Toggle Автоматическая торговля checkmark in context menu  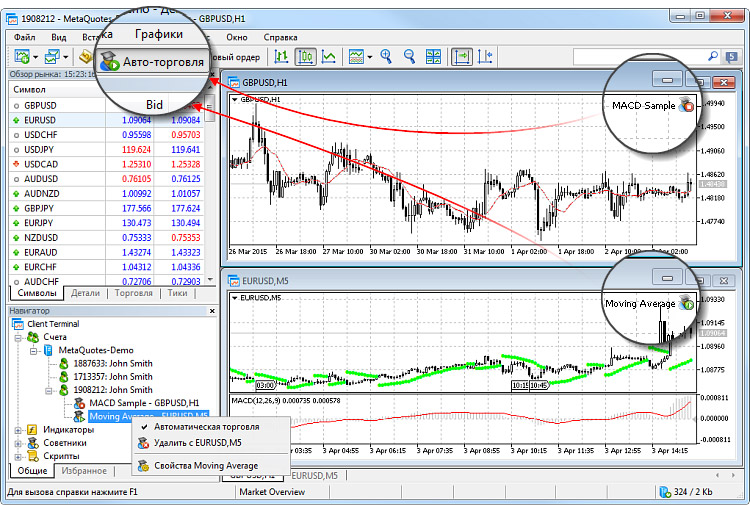click(x=144, y=427)
